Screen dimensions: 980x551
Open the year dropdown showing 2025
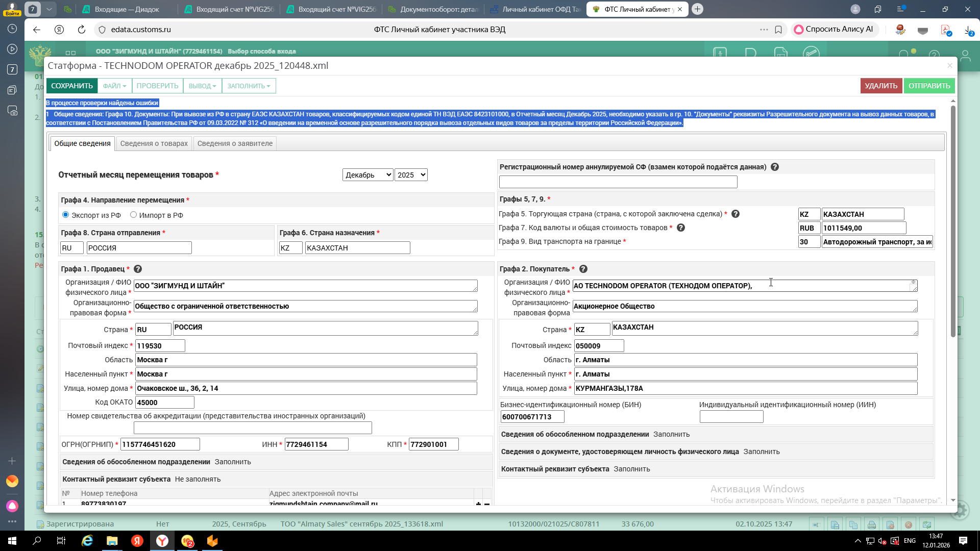click(x=411, y=175)
